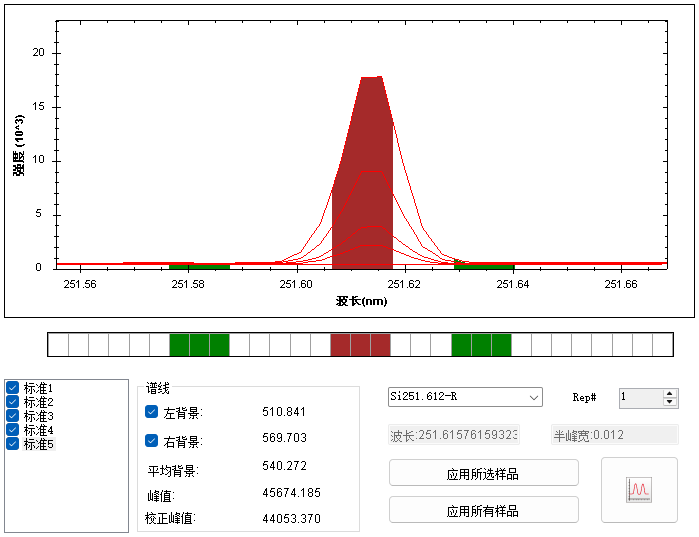This screenshot has width=699, height=537.
Task: Click the 波长 wavelength field
Action: click(454, 435)
